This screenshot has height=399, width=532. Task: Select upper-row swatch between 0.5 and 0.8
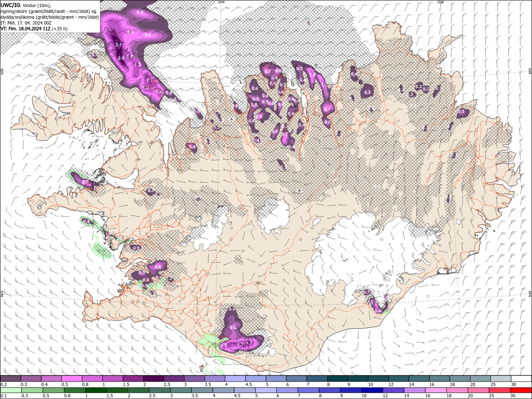pos(71,379)
